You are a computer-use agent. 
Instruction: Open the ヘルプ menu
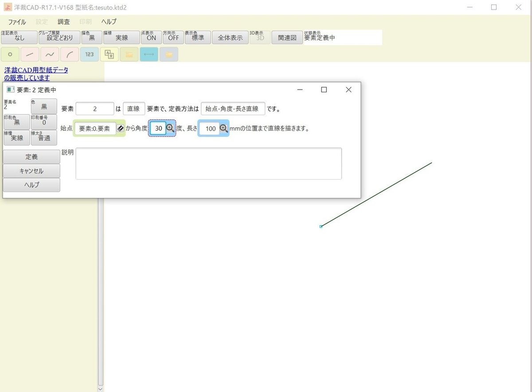[x=109, y=22]
